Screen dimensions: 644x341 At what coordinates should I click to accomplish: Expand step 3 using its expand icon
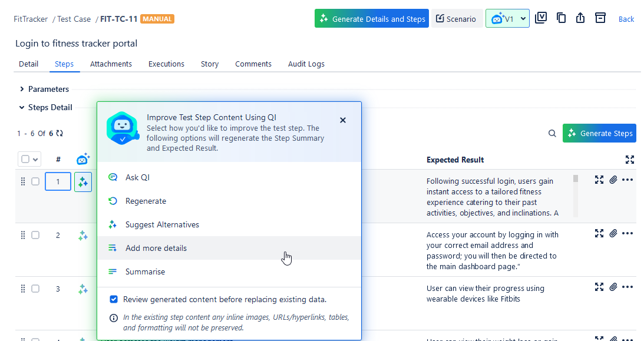[599, 287]
